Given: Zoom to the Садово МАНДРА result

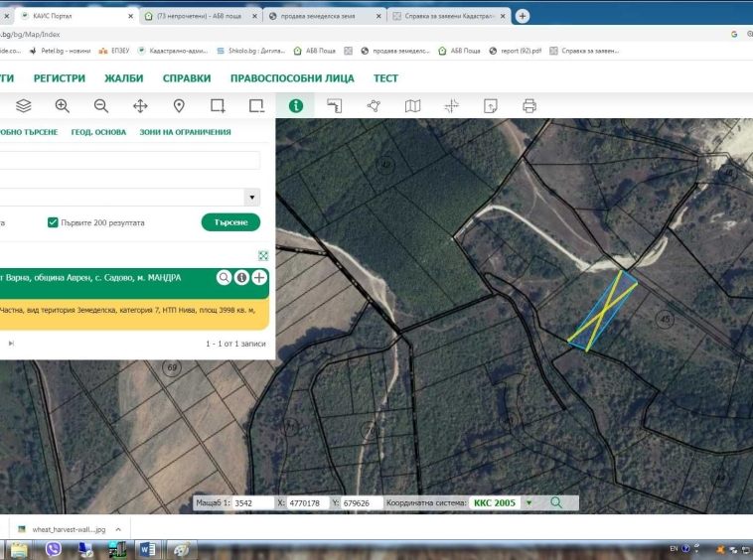Looking at the screenshot, I should click(224, 277).
